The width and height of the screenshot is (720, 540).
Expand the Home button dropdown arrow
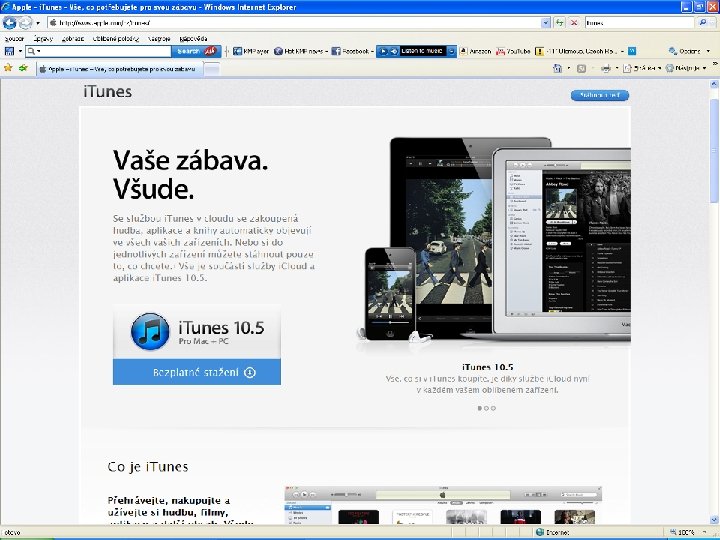(568, 68)
